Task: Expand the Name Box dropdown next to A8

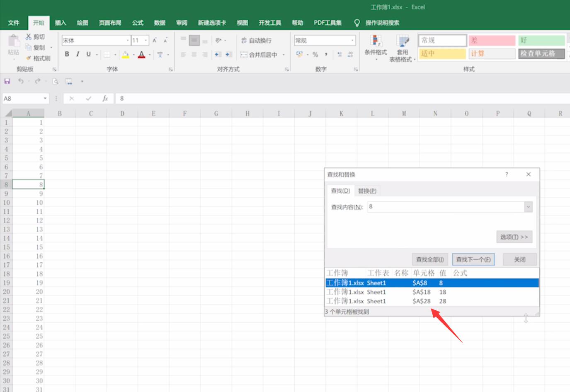Action: pyautogui.click(x=45, y=99)
